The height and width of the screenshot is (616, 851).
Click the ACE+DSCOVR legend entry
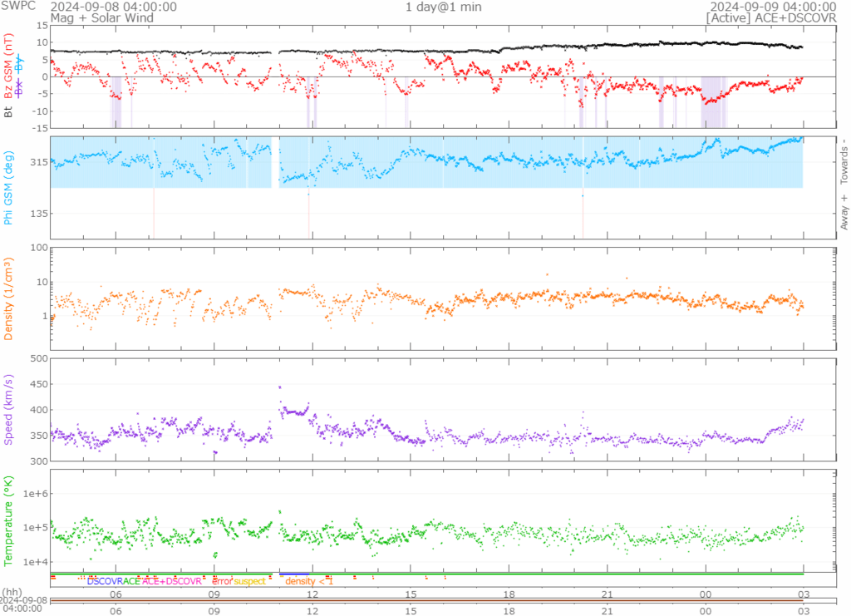(x=172, y=581)
